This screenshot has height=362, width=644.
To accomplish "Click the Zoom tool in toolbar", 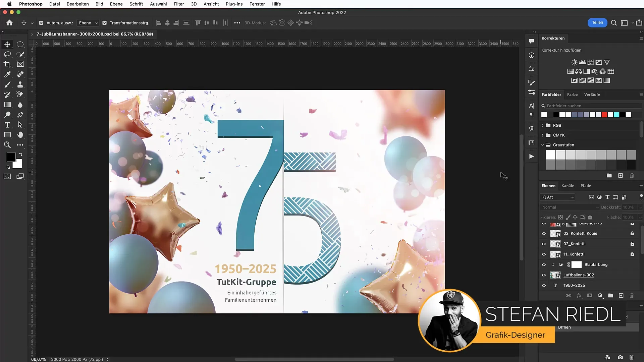I will (7, 145).
